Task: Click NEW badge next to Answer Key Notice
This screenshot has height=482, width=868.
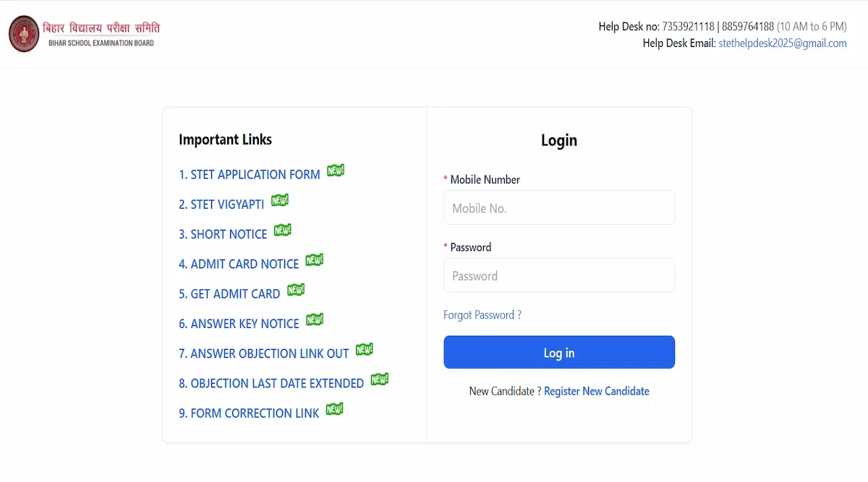Action: (315, 319)
